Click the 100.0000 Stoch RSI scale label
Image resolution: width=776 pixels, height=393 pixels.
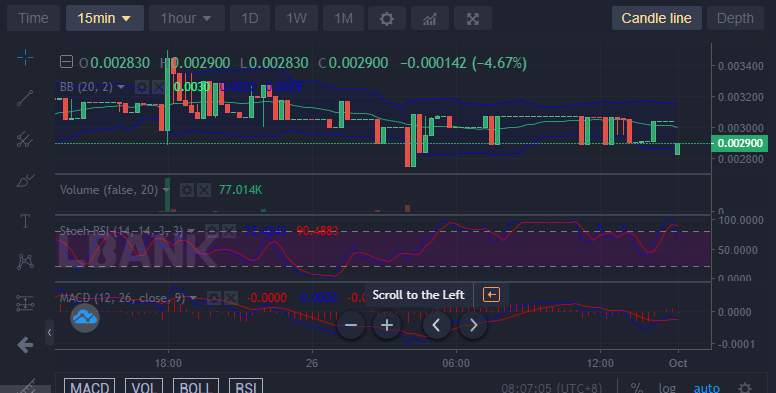(741, 220)
